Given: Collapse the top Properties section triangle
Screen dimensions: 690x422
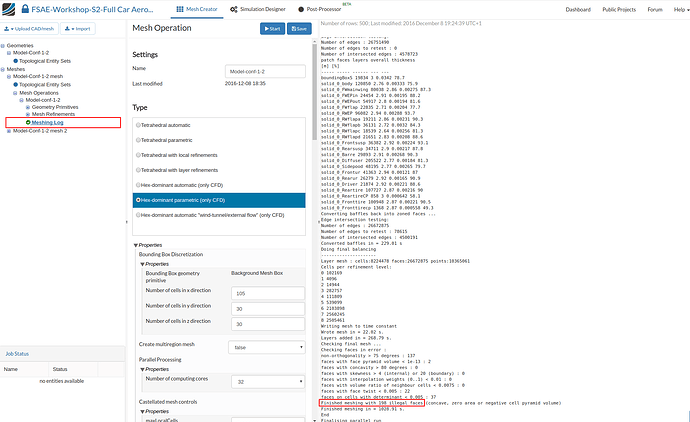Looking at the screenshot, I should point(136,246).
